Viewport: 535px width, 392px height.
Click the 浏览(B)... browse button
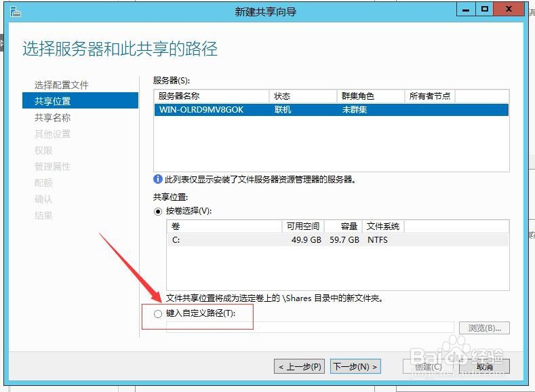click(485, 328)
